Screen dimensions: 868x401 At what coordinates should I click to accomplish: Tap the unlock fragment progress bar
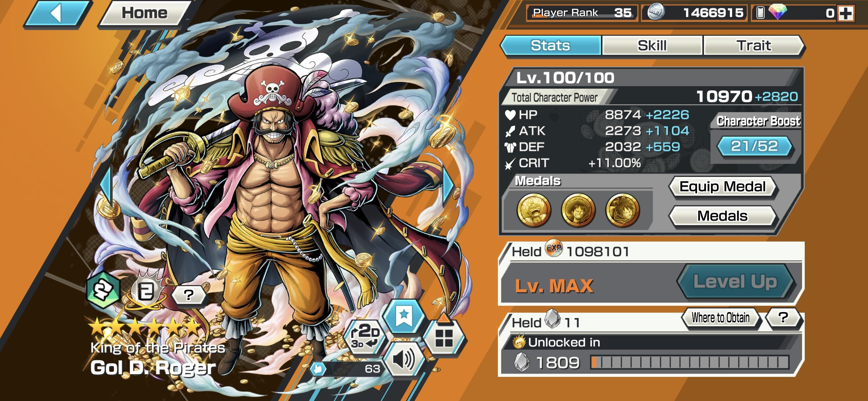[690, 362]
